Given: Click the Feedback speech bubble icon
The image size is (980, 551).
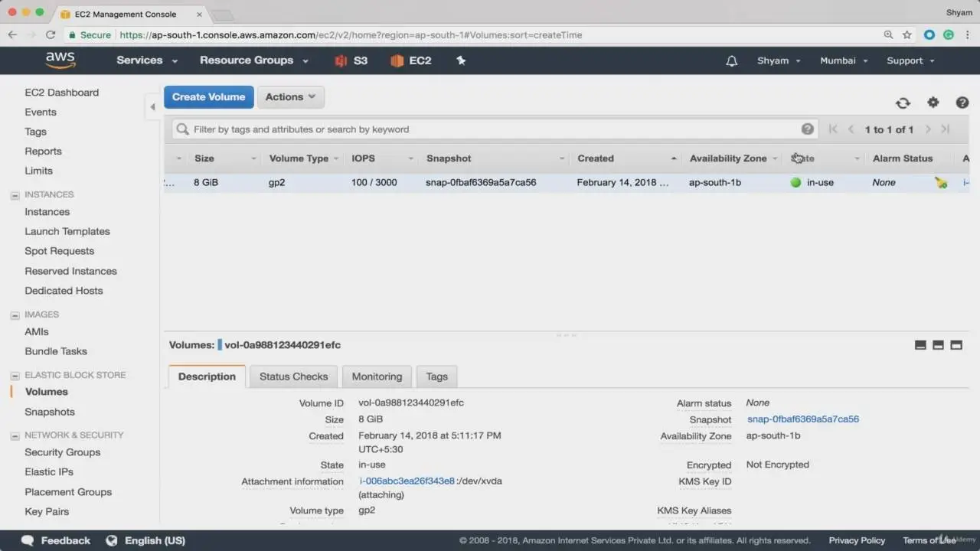Looking at the screenshot, I should [x=28, y=540].
